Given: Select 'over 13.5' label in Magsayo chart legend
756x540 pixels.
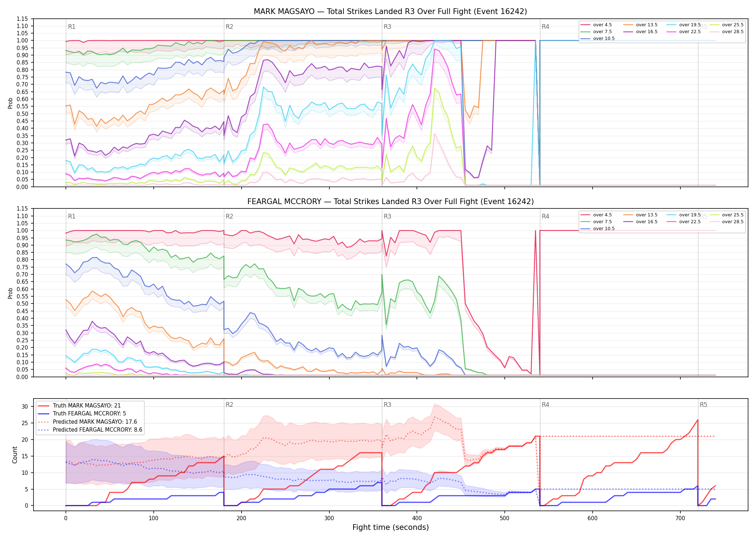Looking at the screenshot, I should (647, 25).
